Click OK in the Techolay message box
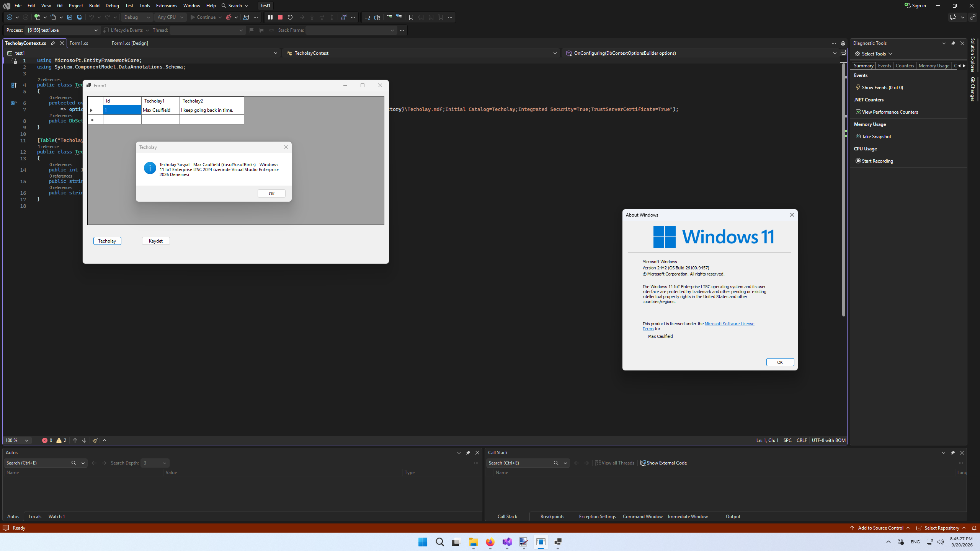The width and height of the screenshot is (980, 551). coord(271,194)
